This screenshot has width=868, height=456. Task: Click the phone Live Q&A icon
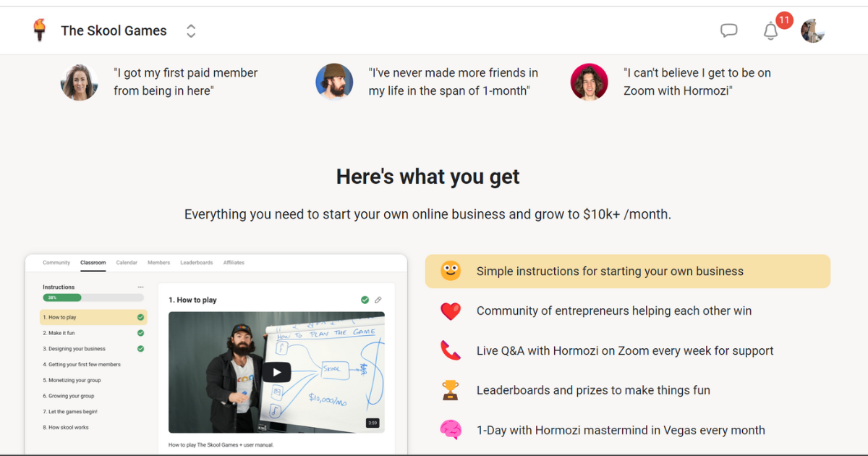pos(451,351)
